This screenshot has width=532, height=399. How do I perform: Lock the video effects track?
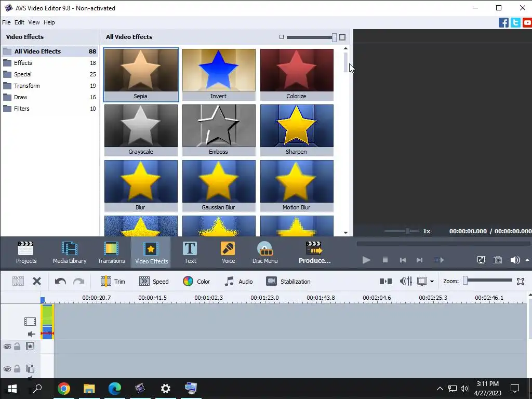(x=17, y=347)
